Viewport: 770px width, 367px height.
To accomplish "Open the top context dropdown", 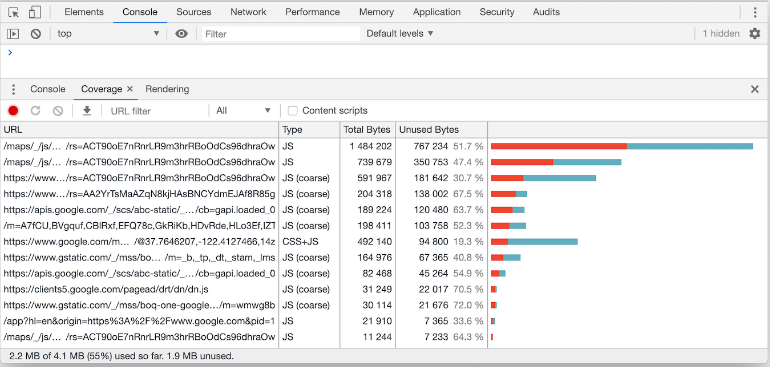I will pyautogui.click(x=108, y=33).
